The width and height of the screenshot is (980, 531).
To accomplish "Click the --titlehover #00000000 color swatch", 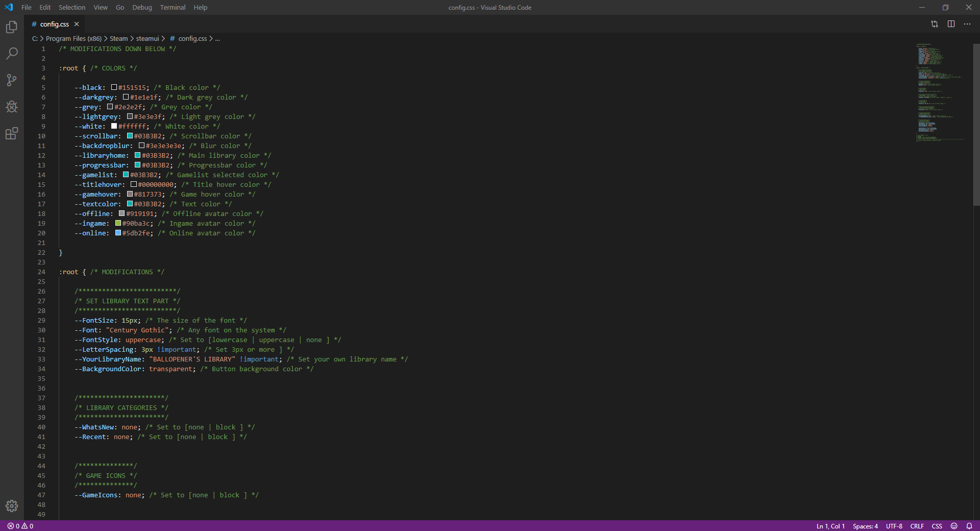I will click(x=134, y=184).
